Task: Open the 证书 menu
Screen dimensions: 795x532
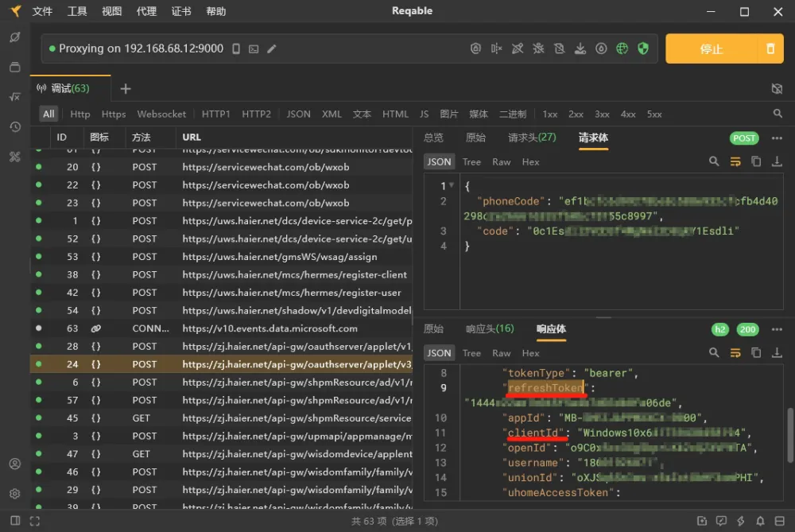Action: click(x=181, y=11)
